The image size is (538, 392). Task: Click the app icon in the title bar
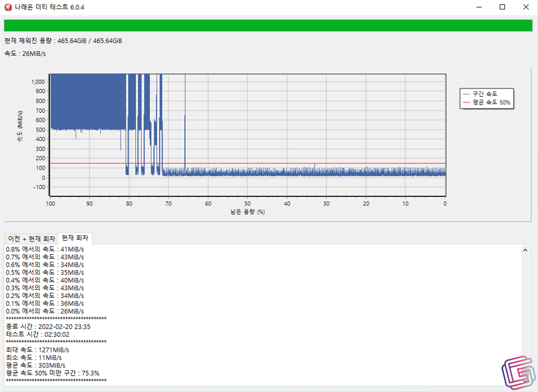[x=8, y=7]
